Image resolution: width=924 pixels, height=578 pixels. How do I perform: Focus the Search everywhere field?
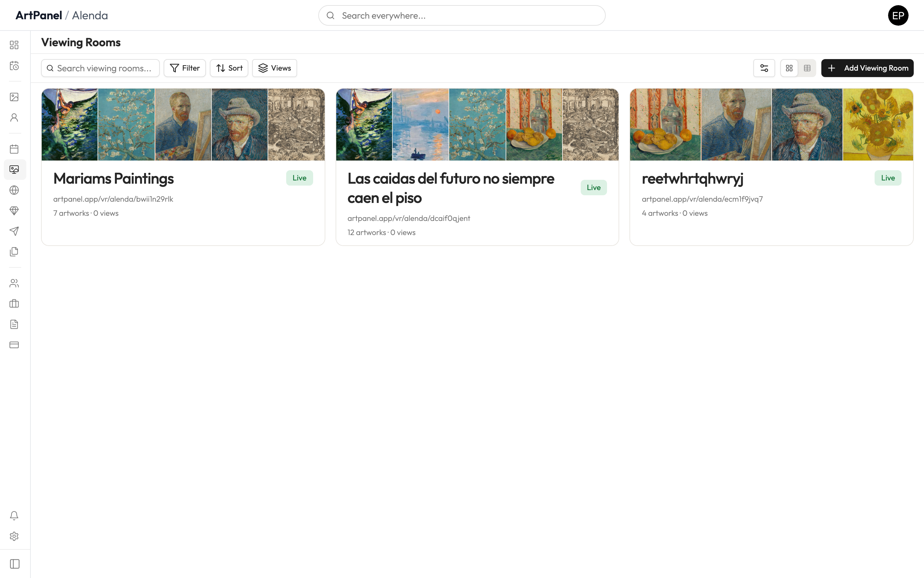pyautogui.click(x=462, y=15)
